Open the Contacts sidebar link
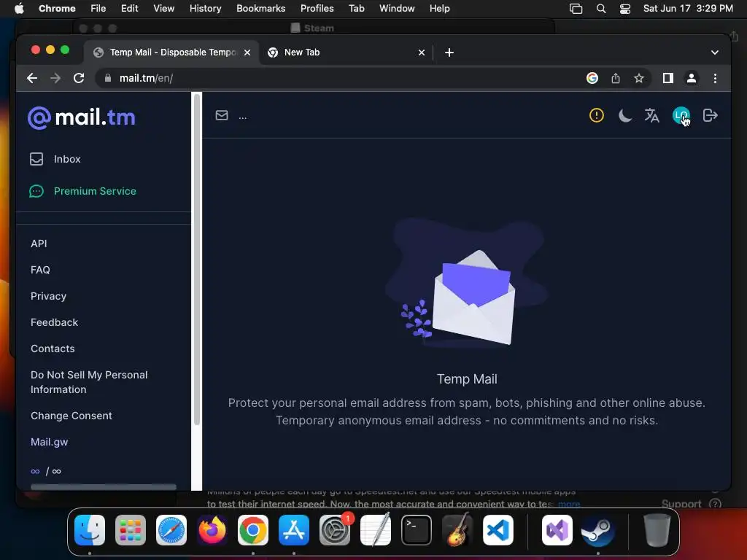 (x=53, y=348)
